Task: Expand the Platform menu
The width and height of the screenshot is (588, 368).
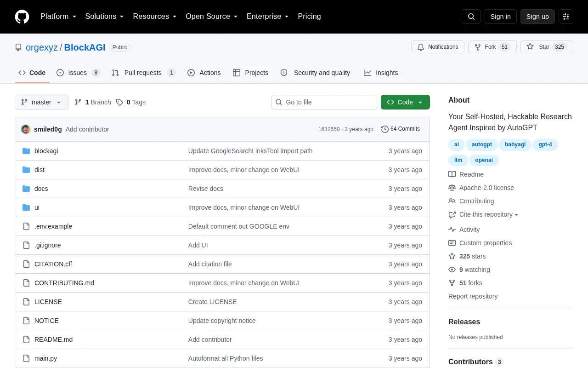Action: point(58,17)
